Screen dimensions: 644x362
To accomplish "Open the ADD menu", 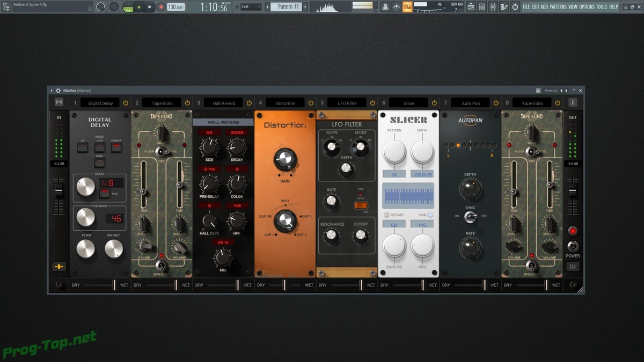I will click(x=544, y=7).
